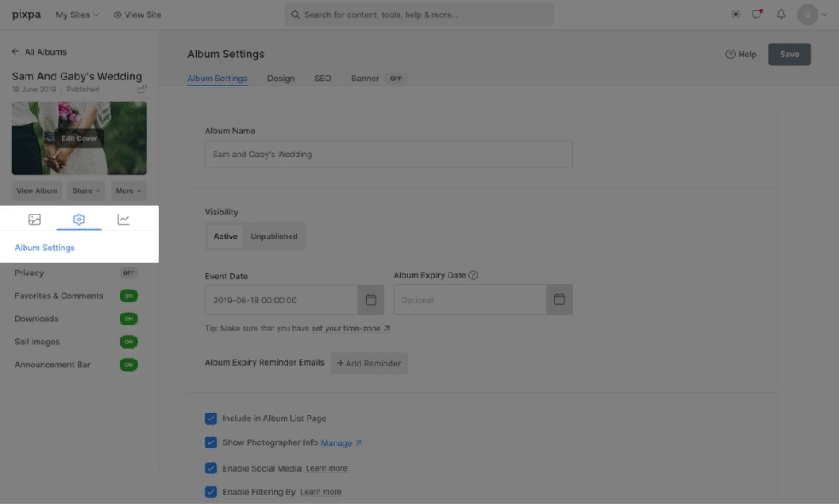This screenshot has height=504, width=839.
Task: Expand the My Sites dropdown
Action: [x=77, y=15]
